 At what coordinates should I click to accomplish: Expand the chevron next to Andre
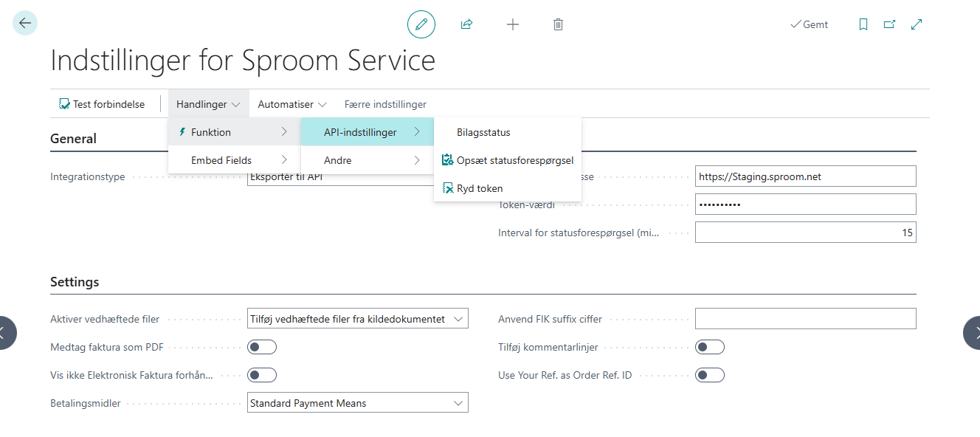click(x=417, y=160)
